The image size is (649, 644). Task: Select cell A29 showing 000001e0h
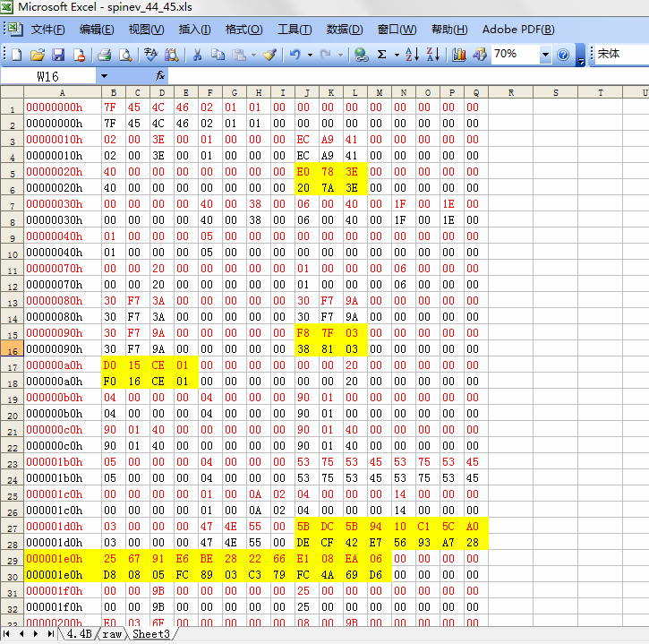63,558
